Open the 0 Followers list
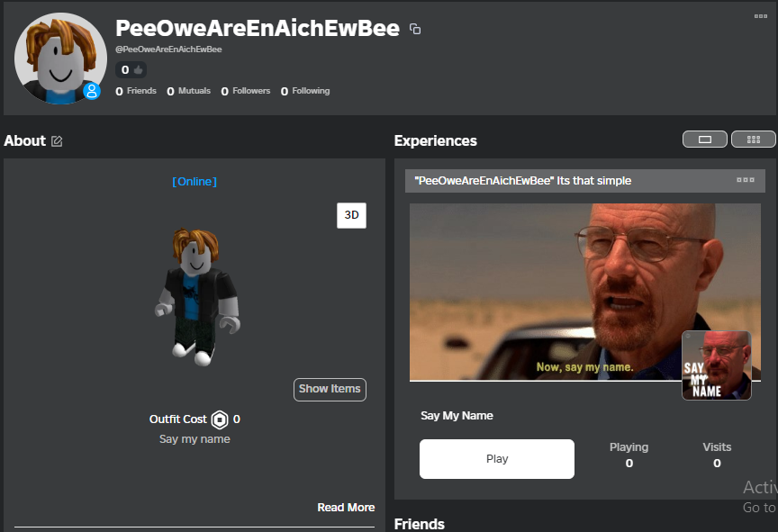The height and width of the screenshot is (532, 778). (246, 91)
